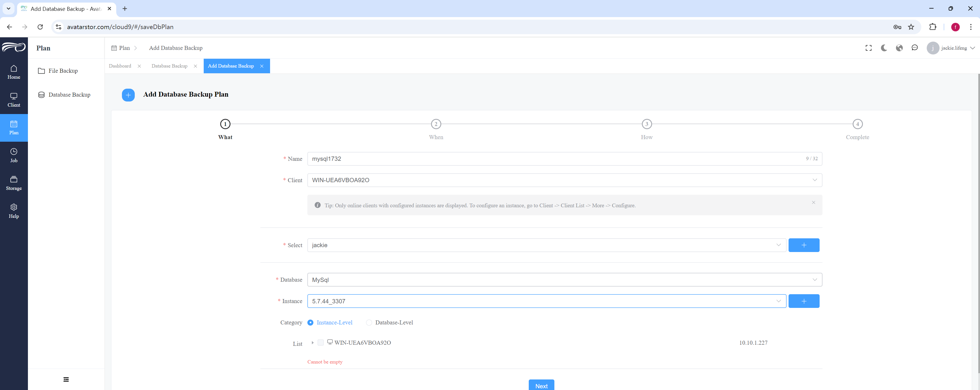
Task: Open the Storage section in sidebar
Action: 14,183
